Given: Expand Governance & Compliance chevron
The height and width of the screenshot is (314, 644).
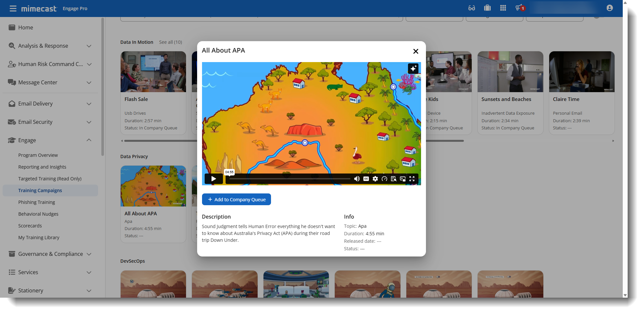Looking at the screenshot, I should coord(89,254).
